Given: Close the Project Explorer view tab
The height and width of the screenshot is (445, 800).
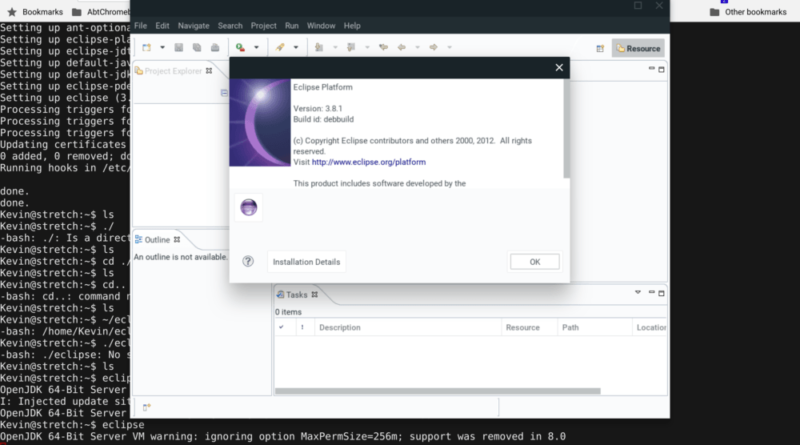Looking at the screenshot, I should tap(209, 71).
